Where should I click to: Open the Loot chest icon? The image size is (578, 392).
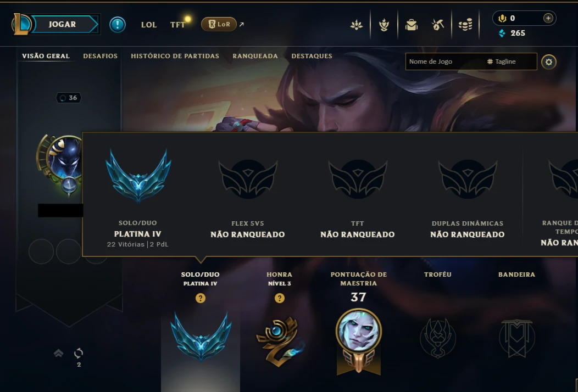[438, 25]
